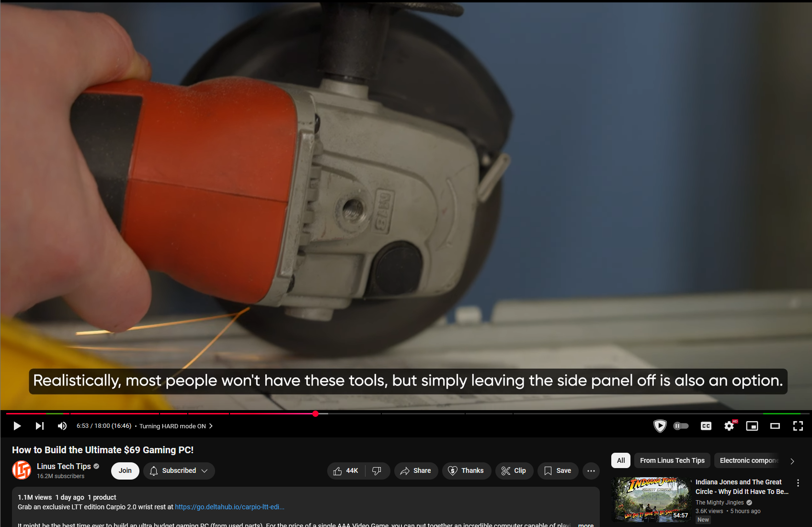Expand the description with more
812x527 pixels.
585,525
